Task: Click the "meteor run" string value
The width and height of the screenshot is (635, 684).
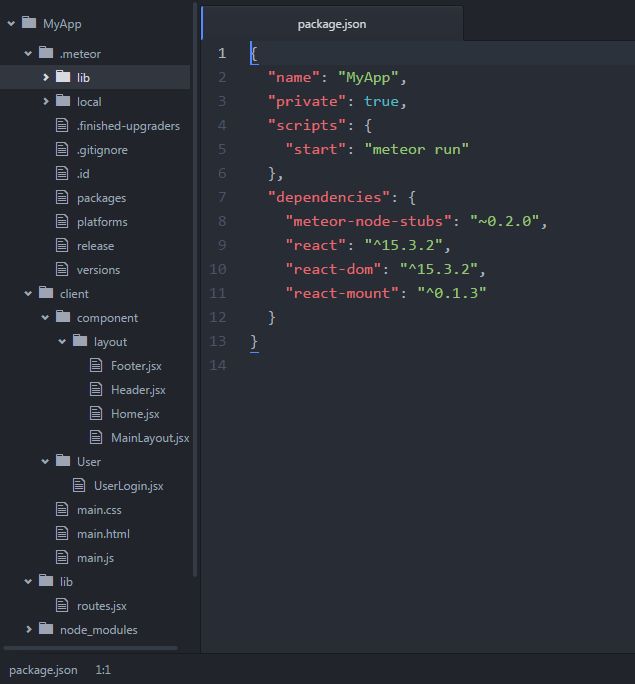Action: (x=417, y=149)
